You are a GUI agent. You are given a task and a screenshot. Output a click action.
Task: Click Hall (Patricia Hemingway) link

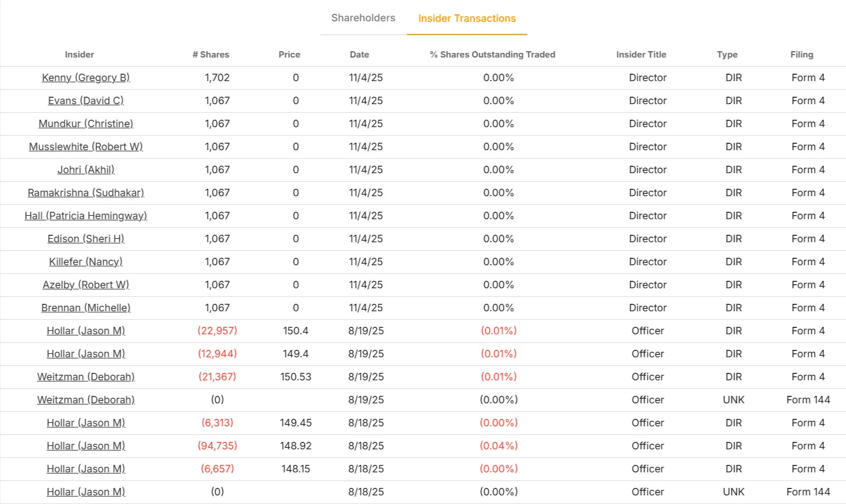(x=86, y=216)
